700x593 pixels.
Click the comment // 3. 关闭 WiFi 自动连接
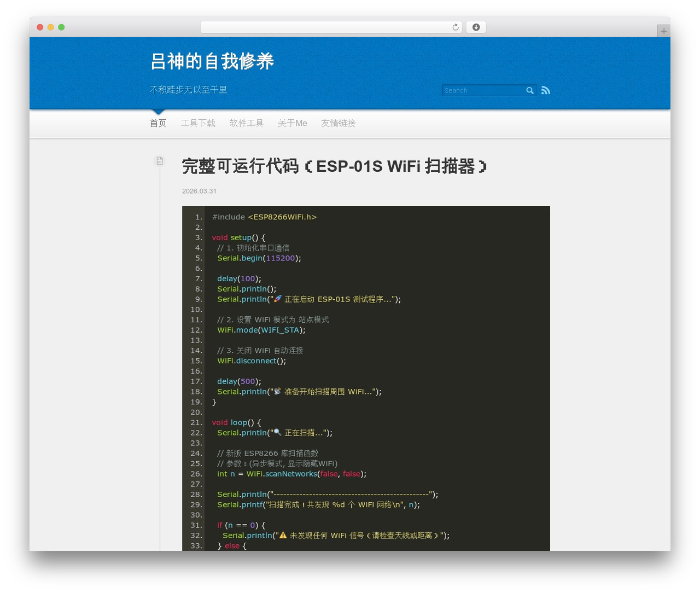coord(260,351)
